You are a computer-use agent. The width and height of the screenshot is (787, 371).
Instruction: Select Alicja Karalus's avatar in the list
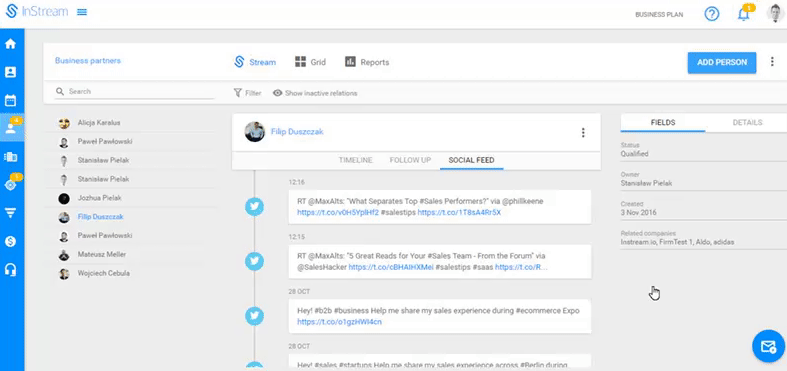tap(64, 123)
